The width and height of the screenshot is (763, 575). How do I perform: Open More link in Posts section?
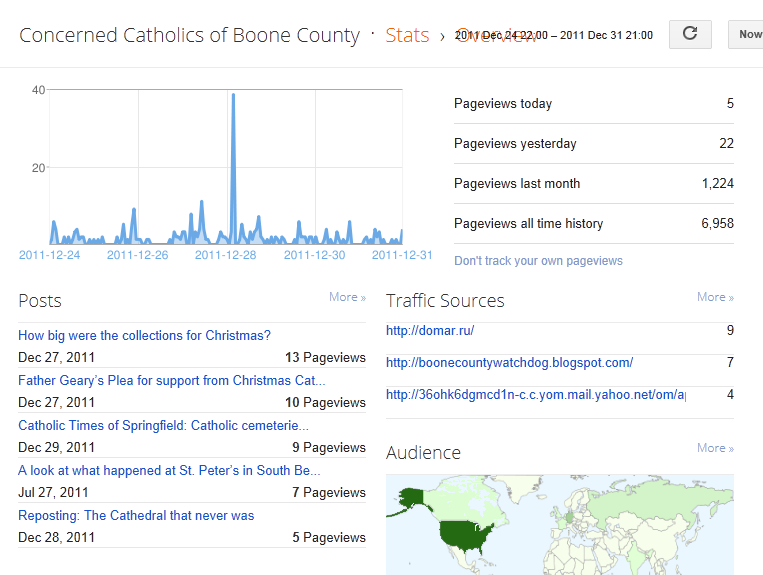pos(347,297)
